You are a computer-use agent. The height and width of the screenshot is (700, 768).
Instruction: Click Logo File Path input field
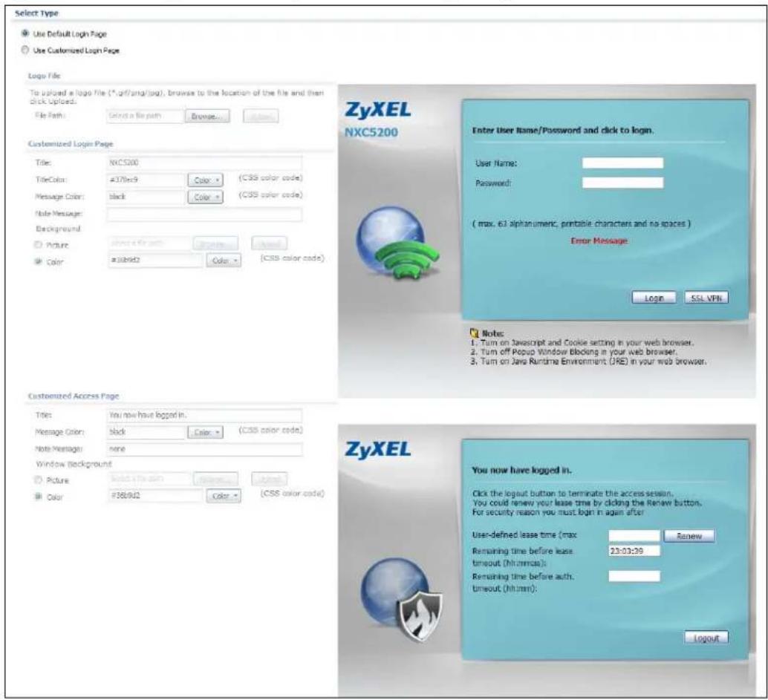pos(146,116)
